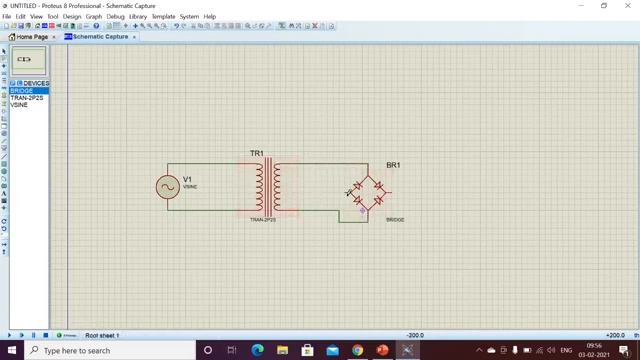
Task: Click the Zoom Out toolbar icon
Action: (x=149, y=26)
